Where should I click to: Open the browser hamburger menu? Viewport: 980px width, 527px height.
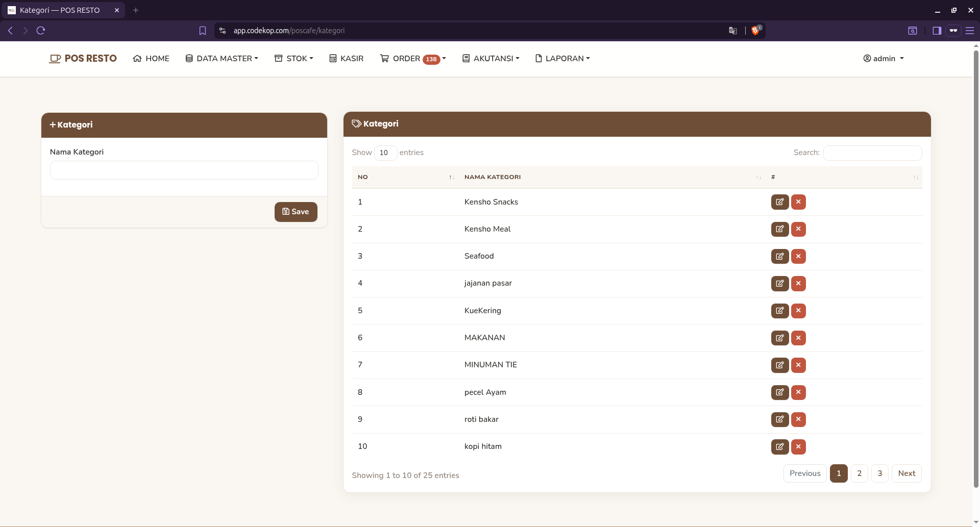pos(970,31)
